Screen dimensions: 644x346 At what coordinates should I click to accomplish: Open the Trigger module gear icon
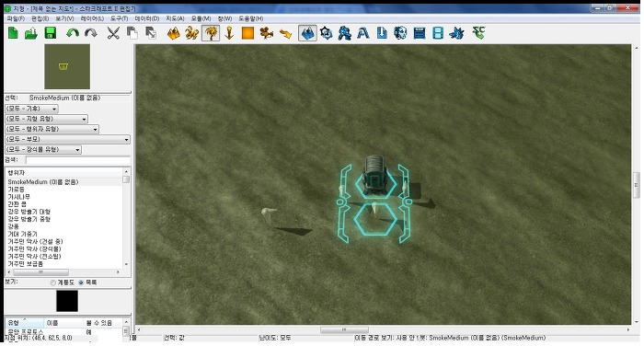pos(326,33)
